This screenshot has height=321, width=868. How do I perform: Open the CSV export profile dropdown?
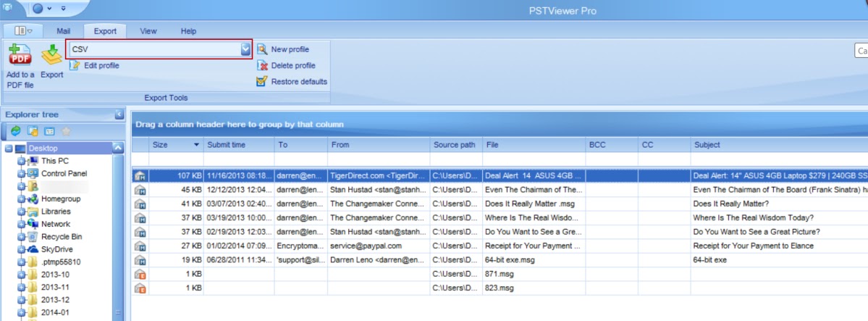pyautogui.click(x=246, y=49)
